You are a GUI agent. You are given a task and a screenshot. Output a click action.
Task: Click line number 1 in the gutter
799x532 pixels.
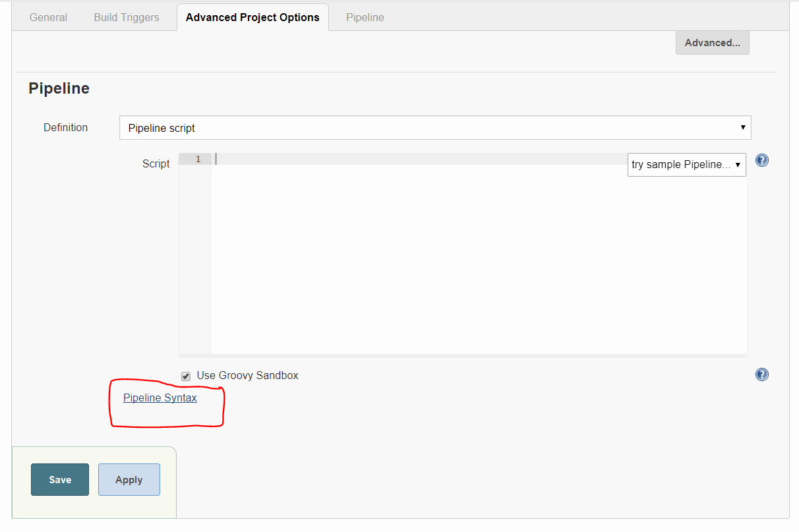coord(198,159)
